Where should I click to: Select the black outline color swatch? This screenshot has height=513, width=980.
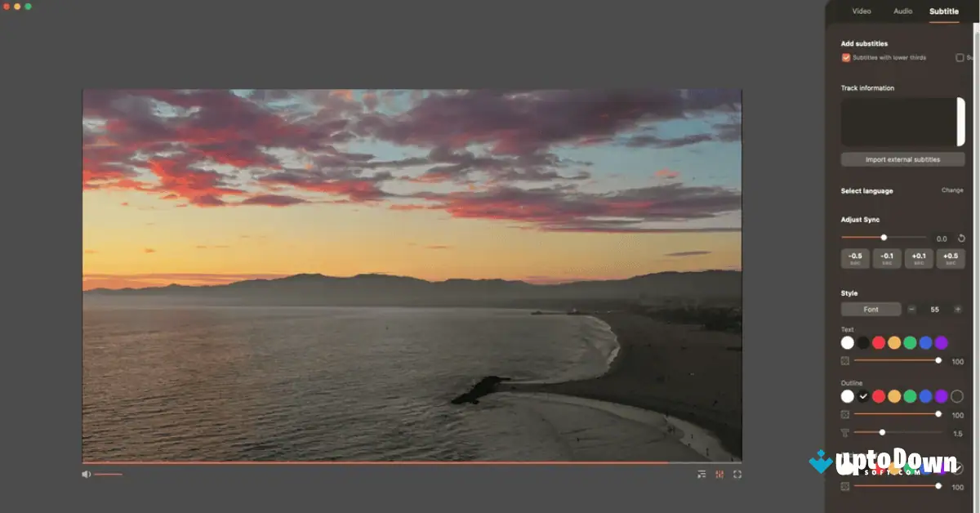click(863, 396)
